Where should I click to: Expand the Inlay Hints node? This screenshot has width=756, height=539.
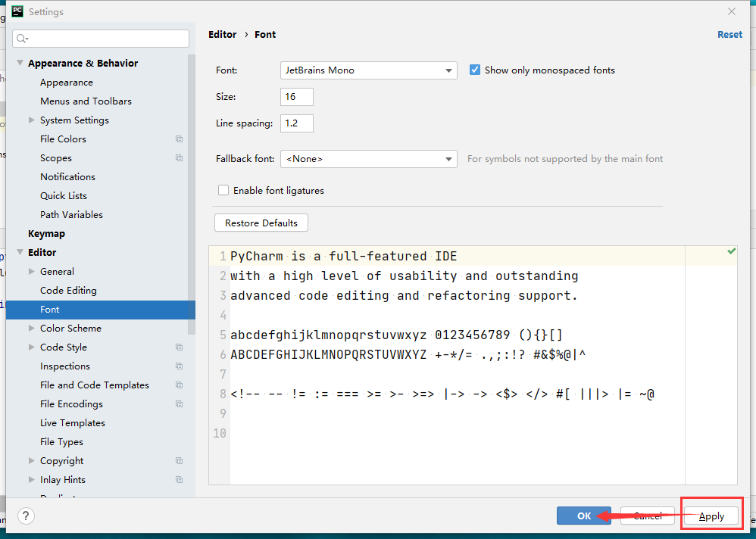(31, 479)
